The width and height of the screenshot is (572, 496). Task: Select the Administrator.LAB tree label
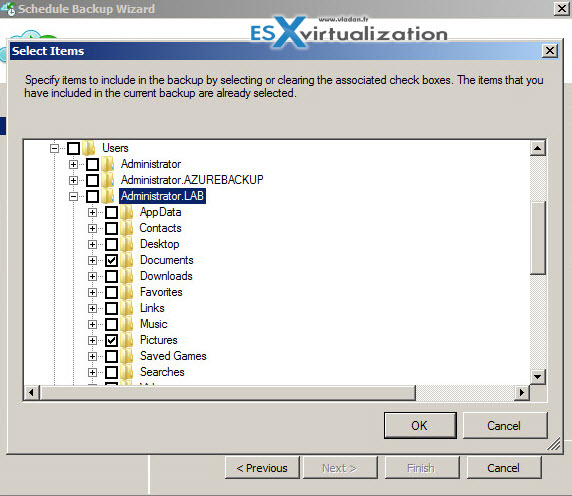(x=162, y=196)
